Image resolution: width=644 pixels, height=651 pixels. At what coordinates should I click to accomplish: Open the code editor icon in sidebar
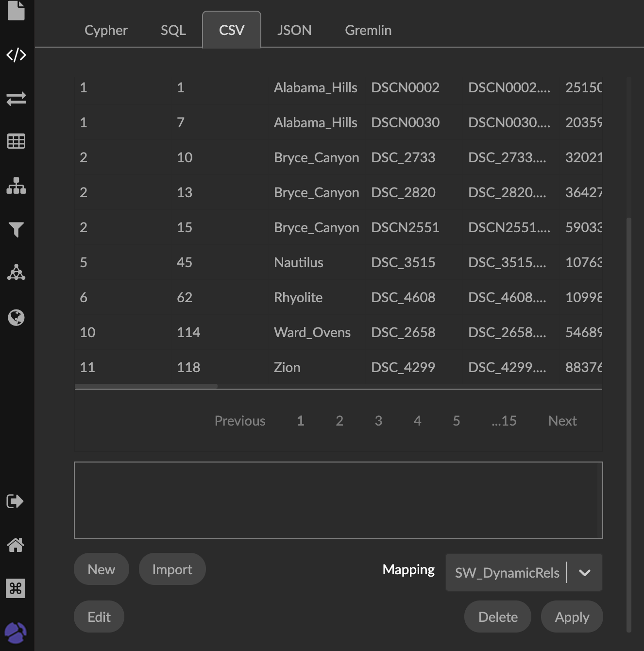[16, 55]
